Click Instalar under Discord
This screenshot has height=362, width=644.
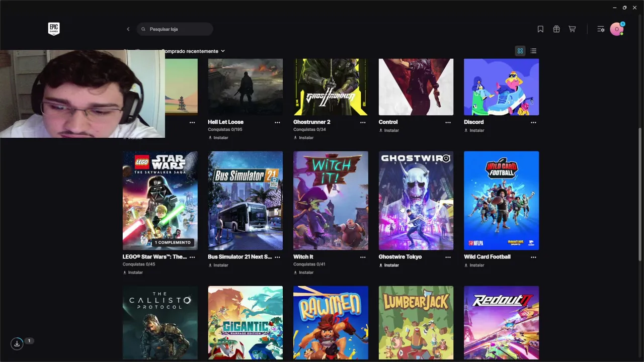pos(474,131)
